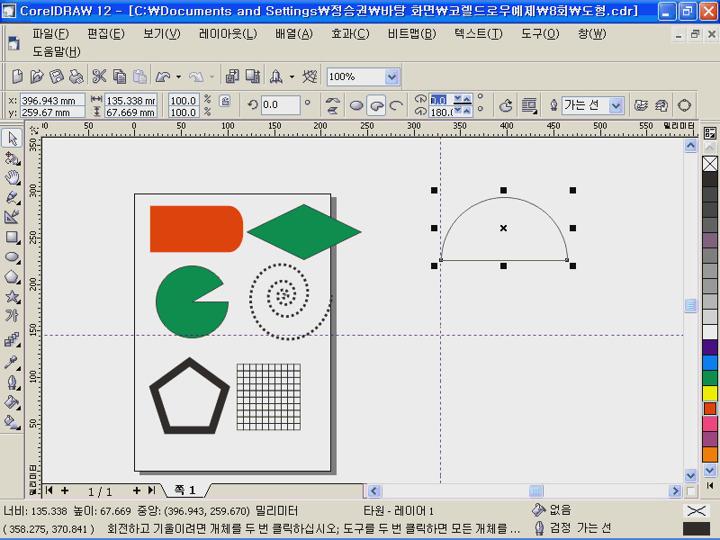Copy the selected object
Viewport: 720px width, 540px height.
[x=119, y=76]
